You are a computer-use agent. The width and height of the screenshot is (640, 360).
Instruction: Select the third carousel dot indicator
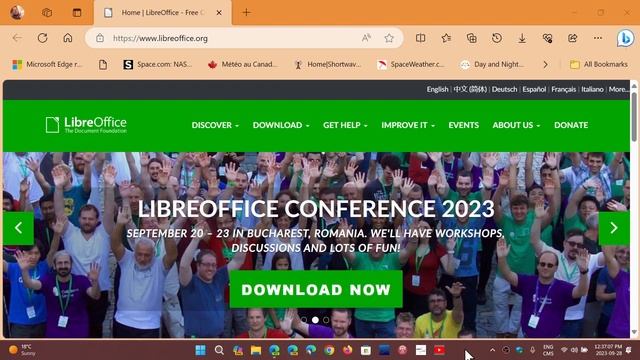pyautogui.click(x=326, y=320)
